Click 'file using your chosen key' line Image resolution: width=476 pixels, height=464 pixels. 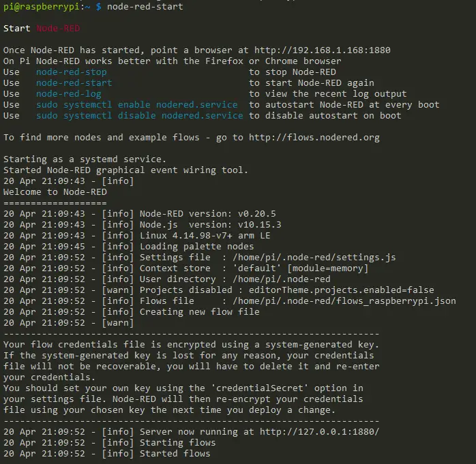pos(169,410)
